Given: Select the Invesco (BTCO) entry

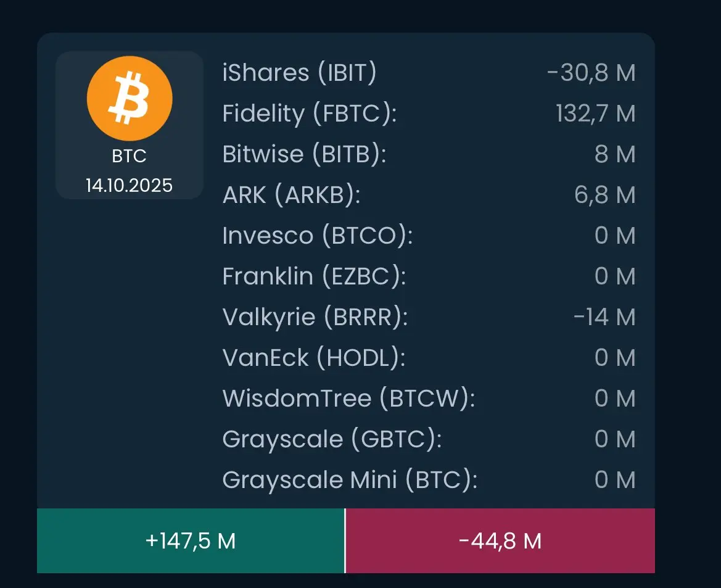Looking at the screenshot, I should (x=317, y=236).
